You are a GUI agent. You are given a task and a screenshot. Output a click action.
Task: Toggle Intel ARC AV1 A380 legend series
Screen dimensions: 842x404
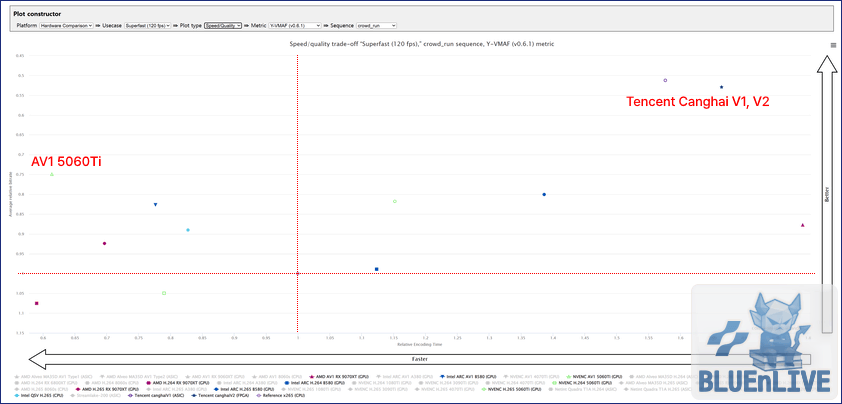coord(404,377)
